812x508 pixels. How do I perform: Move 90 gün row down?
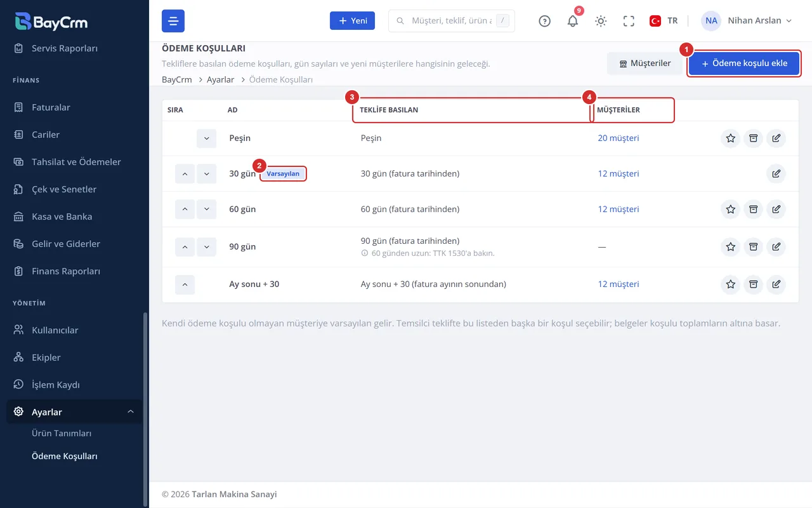(x=207, y=246)
